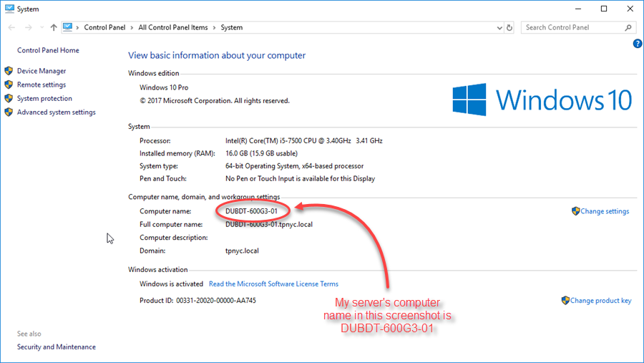Click computer name value DUBDT-600G3-01

click(x=251, y=211)
